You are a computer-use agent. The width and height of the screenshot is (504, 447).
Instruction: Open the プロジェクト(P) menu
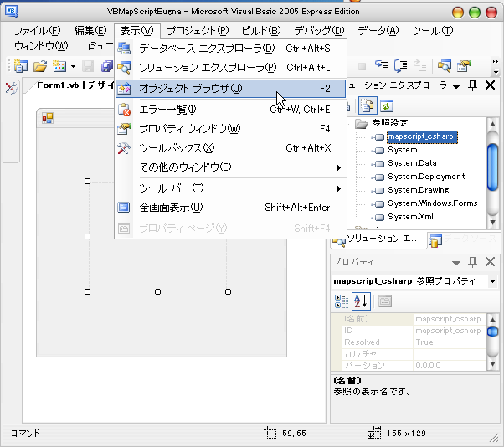tap(198, 31)
